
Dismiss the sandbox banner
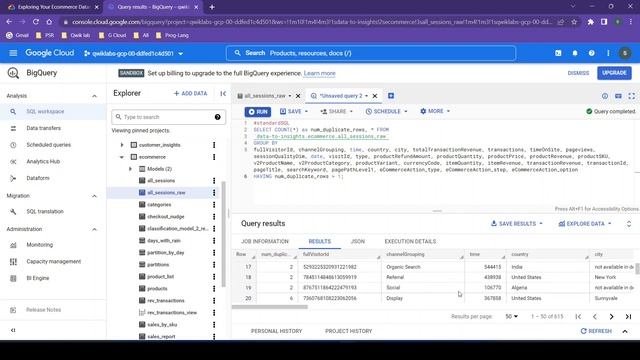[x=578, y=73]
